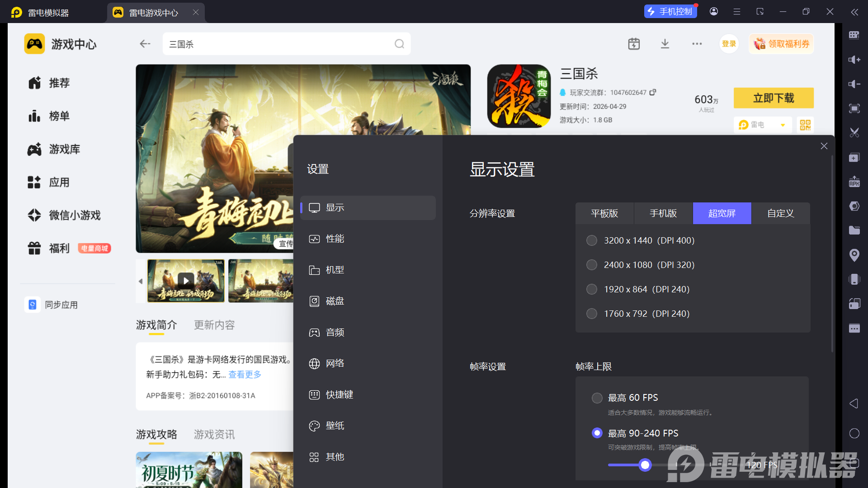Open the 榜单 rankings page
Viewport: 868px width, 488px height.
pyautogui.click(x=49, y=116)
